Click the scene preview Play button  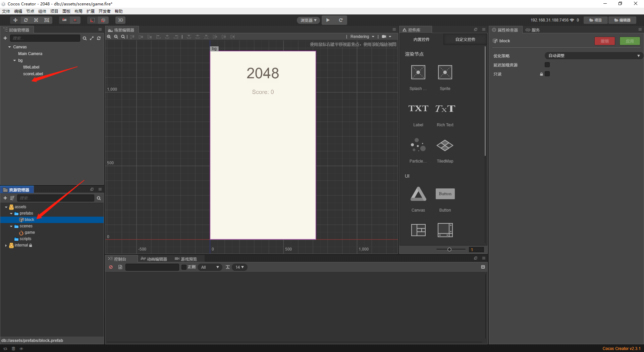(328, 20)
